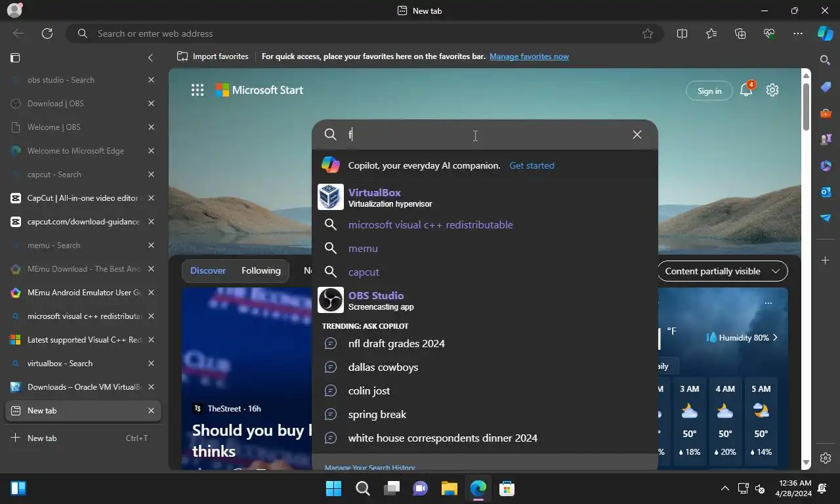Click the Sign in button
This screenshot has height=504, width=840.
(709, 91)
